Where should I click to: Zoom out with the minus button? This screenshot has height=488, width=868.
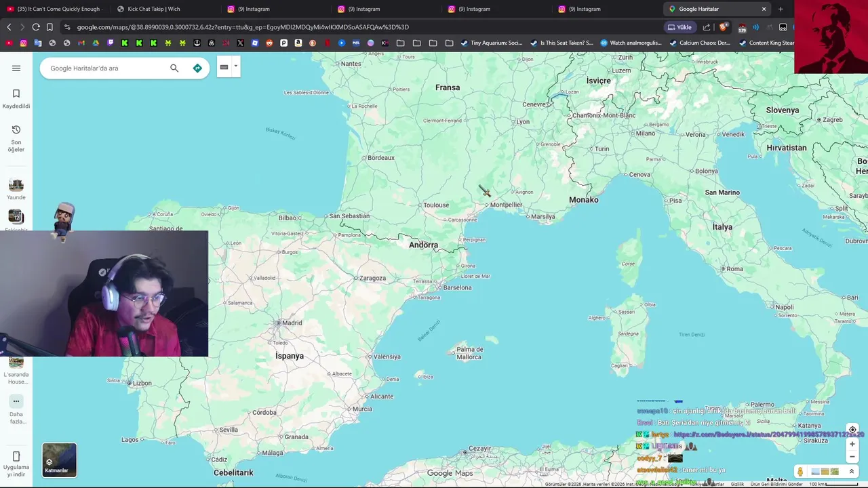click(x=852, y=456)
